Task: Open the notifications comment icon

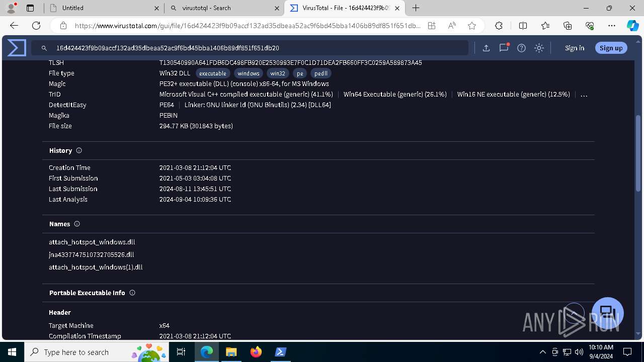Action: click(504, 48)
